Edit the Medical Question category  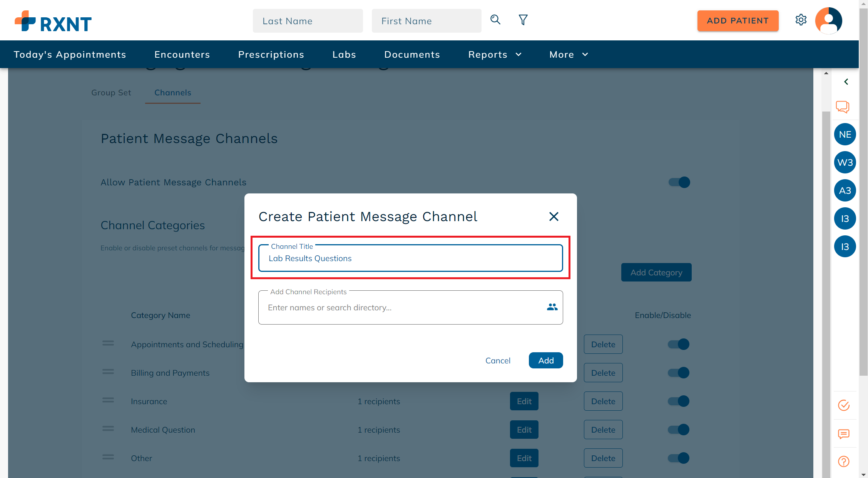(x=524, y=430)
